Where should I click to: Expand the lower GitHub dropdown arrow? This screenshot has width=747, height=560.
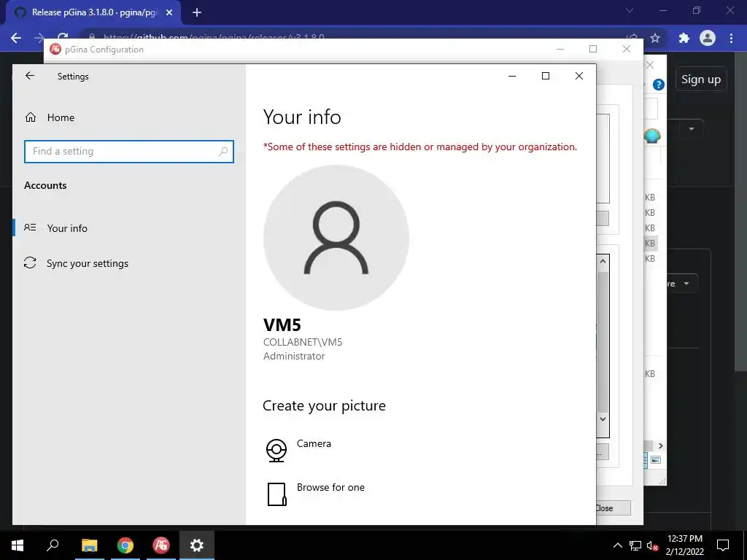point(686,284)
